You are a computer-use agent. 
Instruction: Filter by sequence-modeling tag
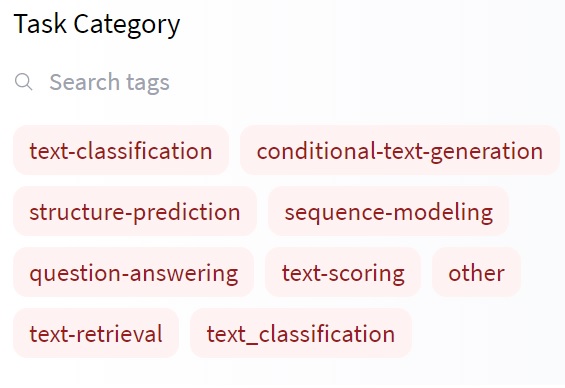click(x=388, y=211)
